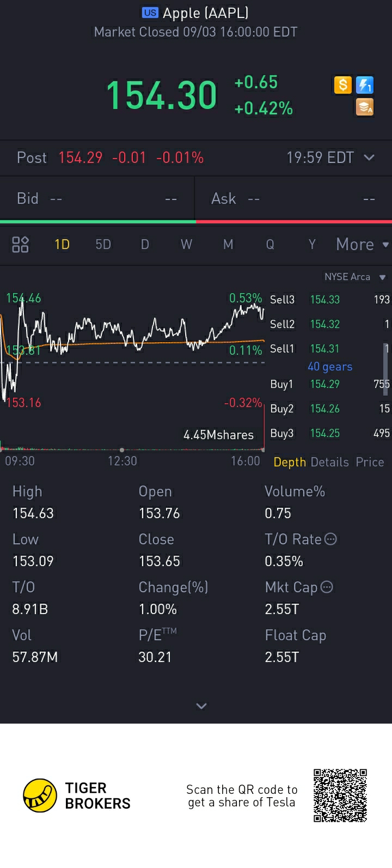The height and width of the screenshot is (868, 392).
Task: Tap the main price 154.30
Action: (x=162, y=95)
